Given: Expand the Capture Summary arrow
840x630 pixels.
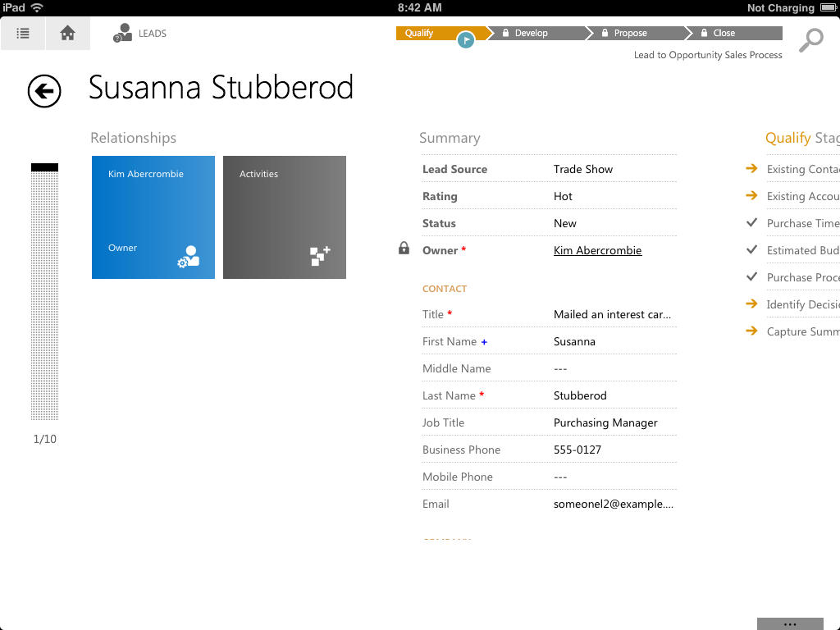Looking at the screenshot, I should [x=751, y=331].
